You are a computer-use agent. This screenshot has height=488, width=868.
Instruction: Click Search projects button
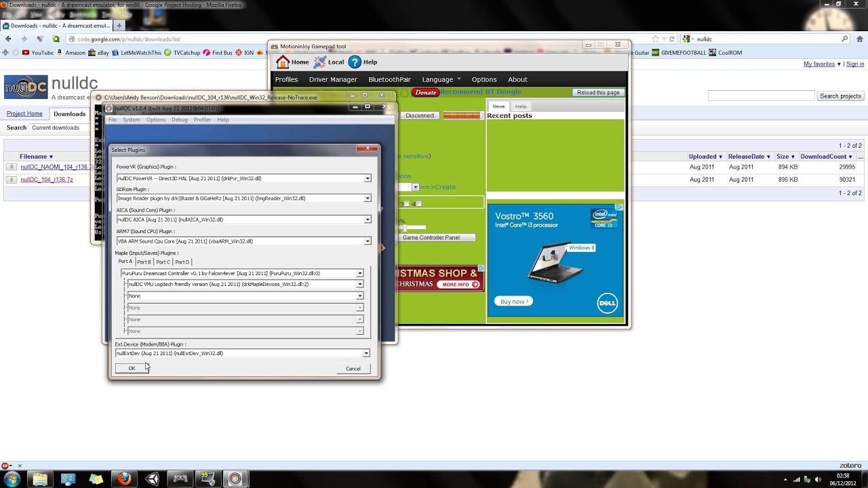point(840,96)
